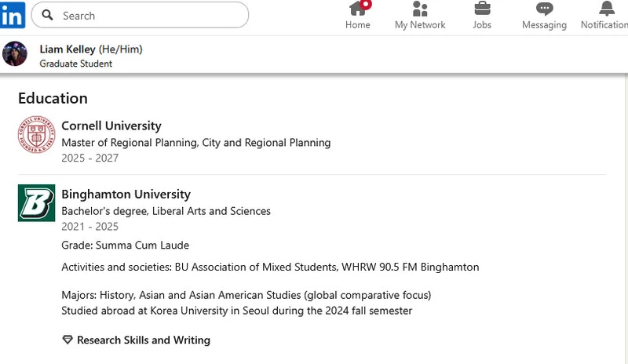Image resolution: width=628 pixels, height=364 pixels.
Task: Click Bachelor's degree, Liberal Arts and Sciences
Action: [x=166, y=211]
